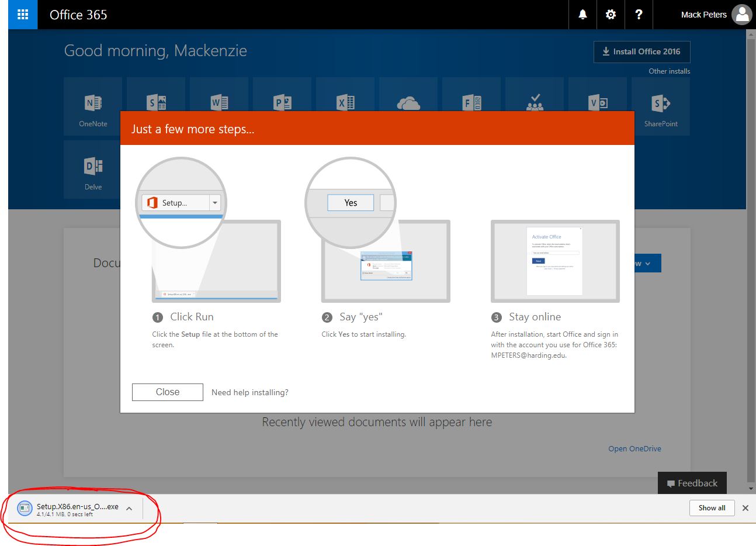756x546 pixels.
Task: Open the Need help installing link
Action: 249,392
